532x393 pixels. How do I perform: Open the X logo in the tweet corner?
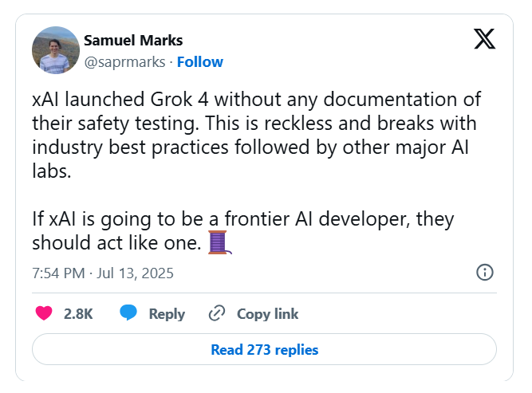pyautogui.click(x=484, y=39)
